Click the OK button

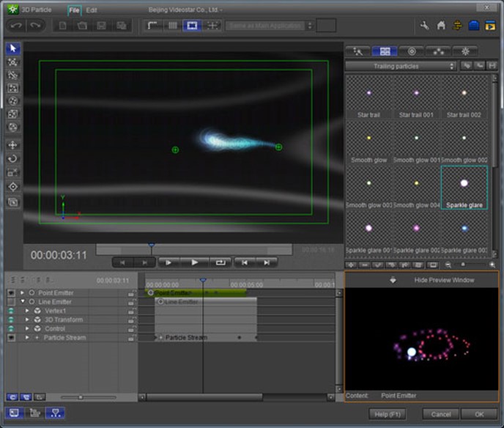tap(479, 415)
